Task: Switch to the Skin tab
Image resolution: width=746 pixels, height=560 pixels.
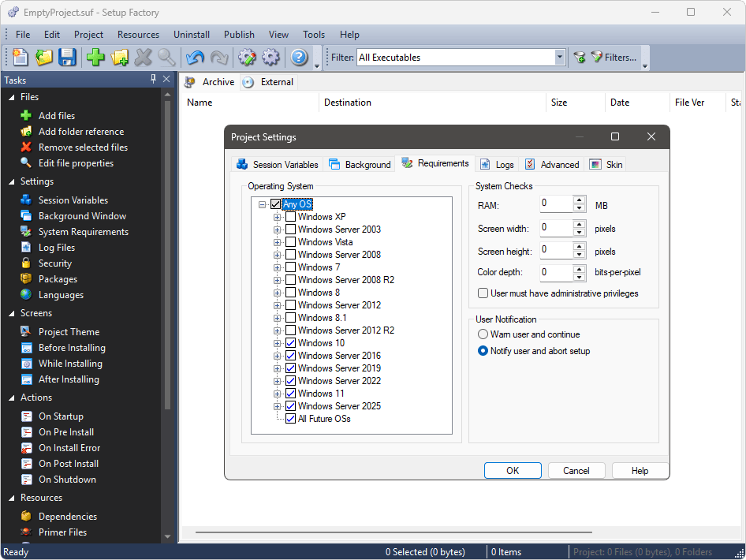Action: 606,164
